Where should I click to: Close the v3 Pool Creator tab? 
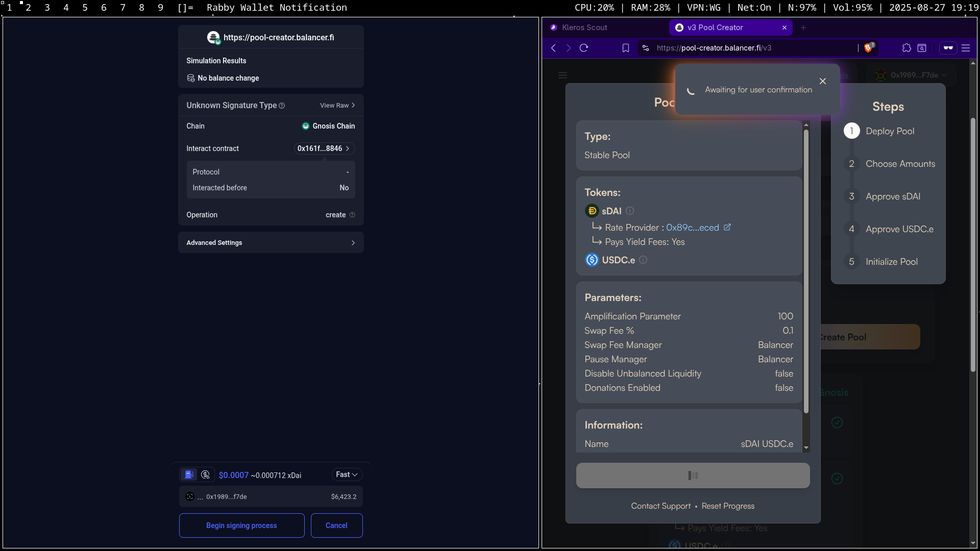click(x=785, y=28)
